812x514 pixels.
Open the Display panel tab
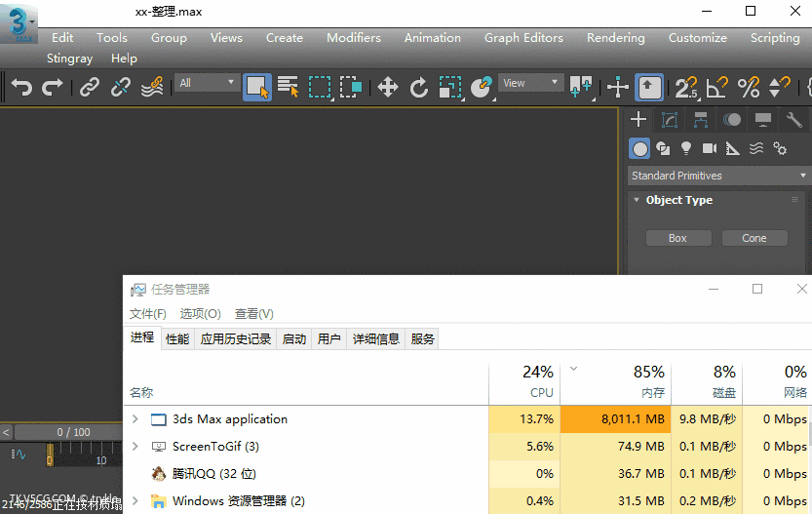tap(763, 120)
